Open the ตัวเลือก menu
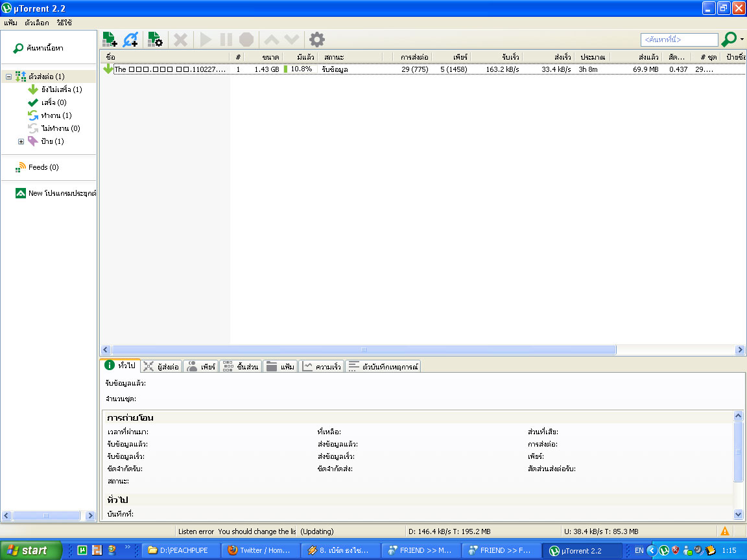The height and width of the screenshot is (560, 747). (37, 23)
